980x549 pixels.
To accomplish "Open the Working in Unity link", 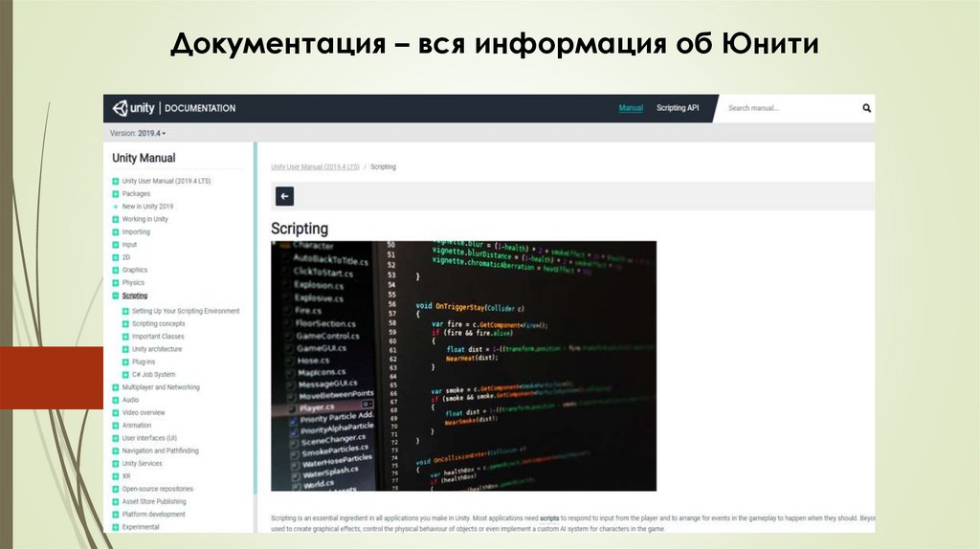I will pyautogui.click(x=145, y=219).
